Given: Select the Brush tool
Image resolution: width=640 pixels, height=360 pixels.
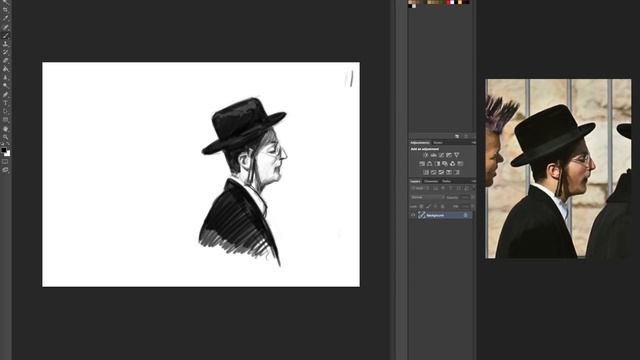Looking at the screenshot, I should [5, 36].
